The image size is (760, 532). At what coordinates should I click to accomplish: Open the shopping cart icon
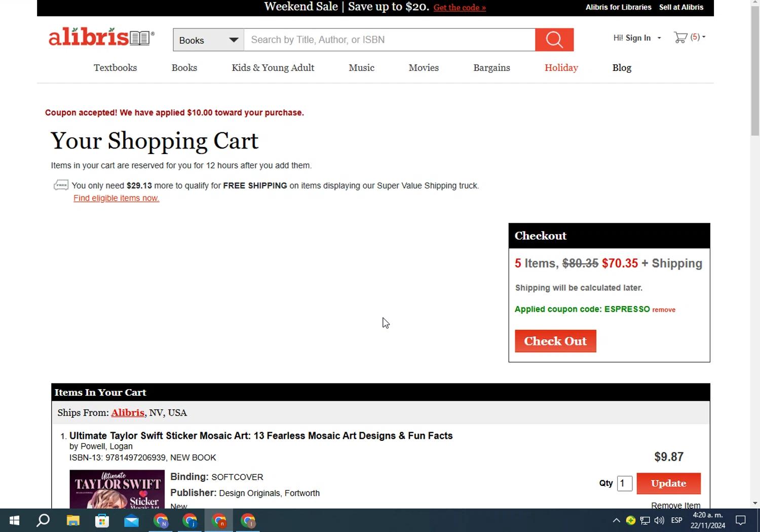coord(680,37)
